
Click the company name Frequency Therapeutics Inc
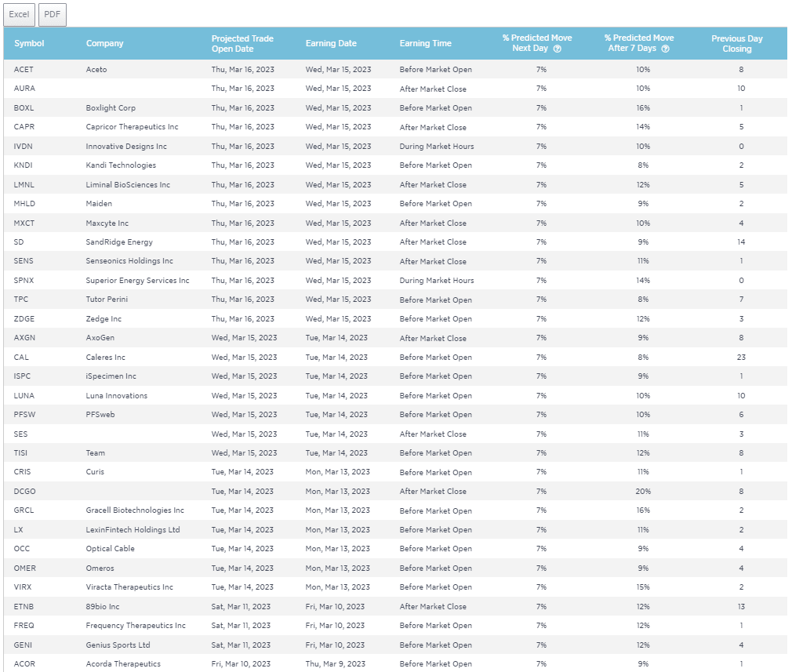tap(136, 626)
